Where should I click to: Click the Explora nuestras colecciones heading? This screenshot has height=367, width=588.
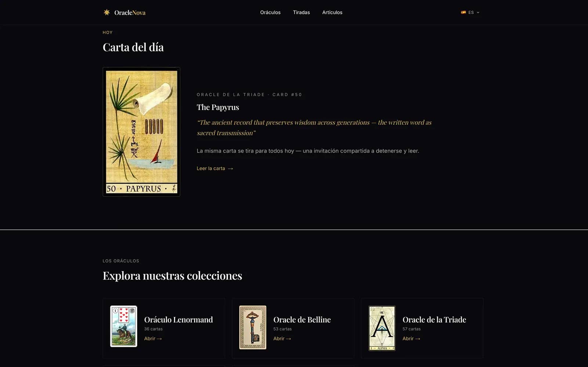[172, 276]
